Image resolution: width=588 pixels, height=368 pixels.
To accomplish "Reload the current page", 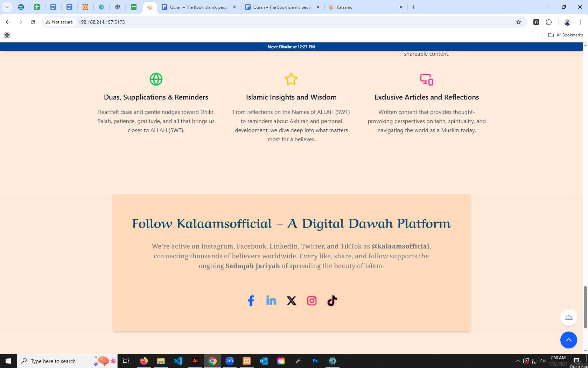I will tap(33, 22).
